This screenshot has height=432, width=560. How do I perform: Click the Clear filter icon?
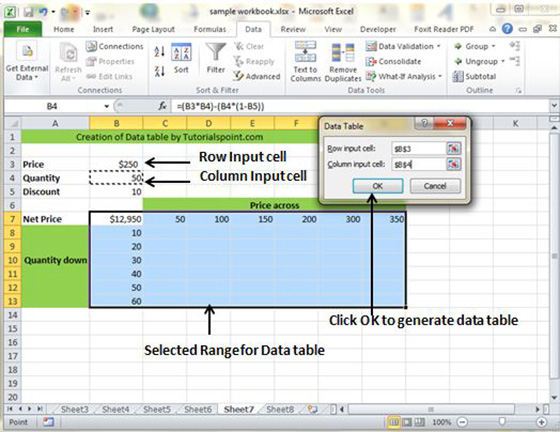click(x=239, y=46)
